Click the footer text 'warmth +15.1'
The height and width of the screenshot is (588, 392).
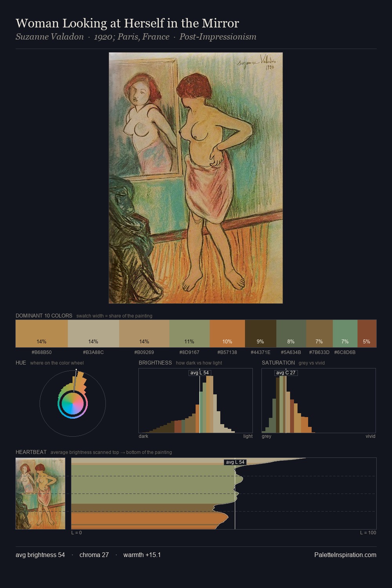142,555
